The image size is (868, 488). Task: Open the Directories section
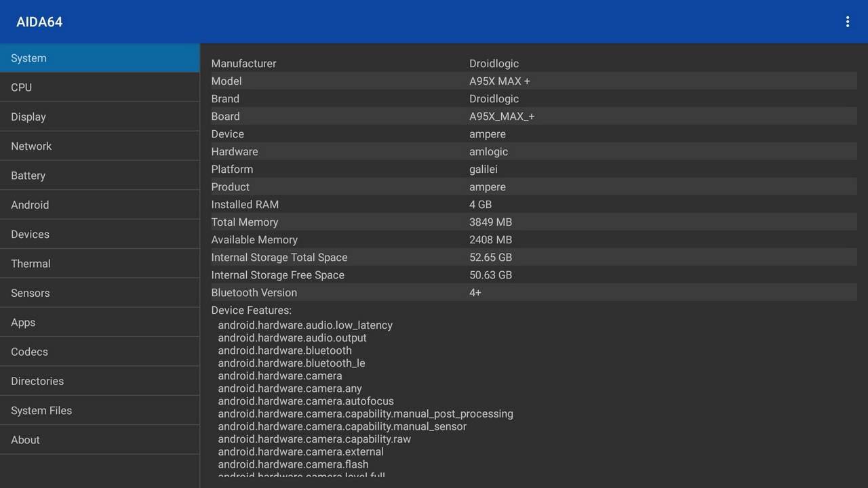100,381
